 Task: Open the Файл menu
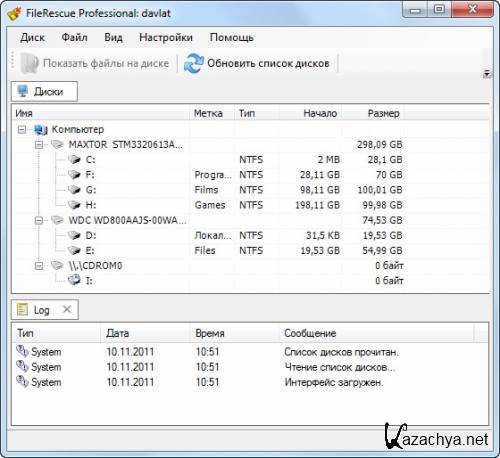click(75, 37)
